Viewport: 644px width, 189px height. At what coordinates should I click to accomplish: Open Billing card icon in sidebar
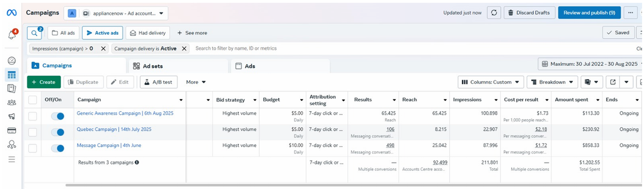coord(12,131)
